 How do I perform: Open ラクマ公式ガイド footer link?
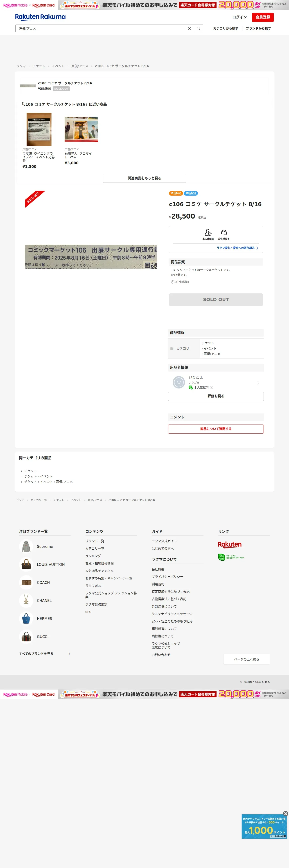(164, 541)
